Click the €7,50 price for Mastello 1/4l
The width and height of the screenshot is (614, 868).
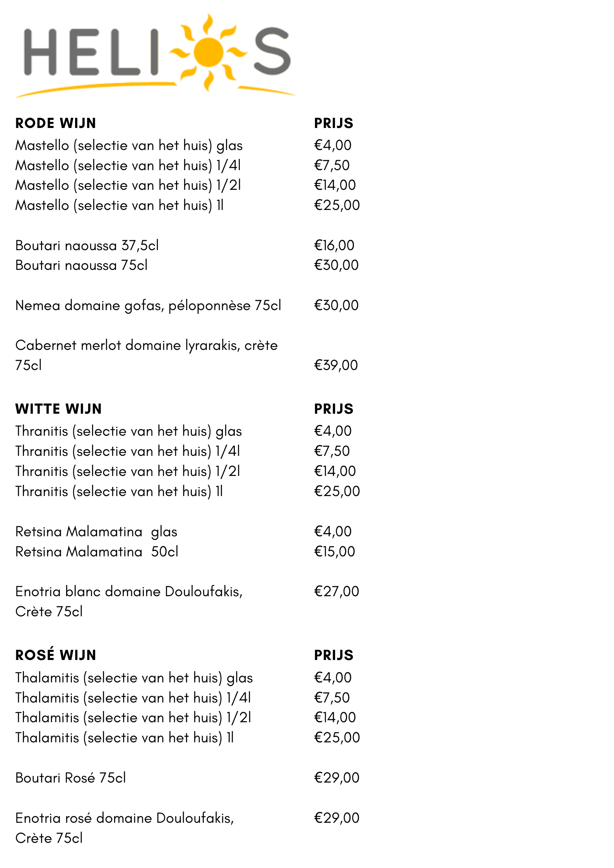tap(332, 165)
